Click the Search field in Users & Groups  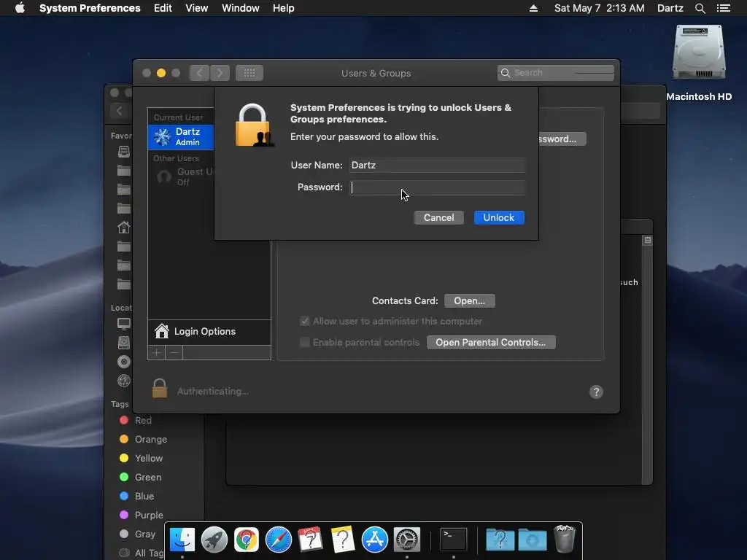tap(555, 73)
